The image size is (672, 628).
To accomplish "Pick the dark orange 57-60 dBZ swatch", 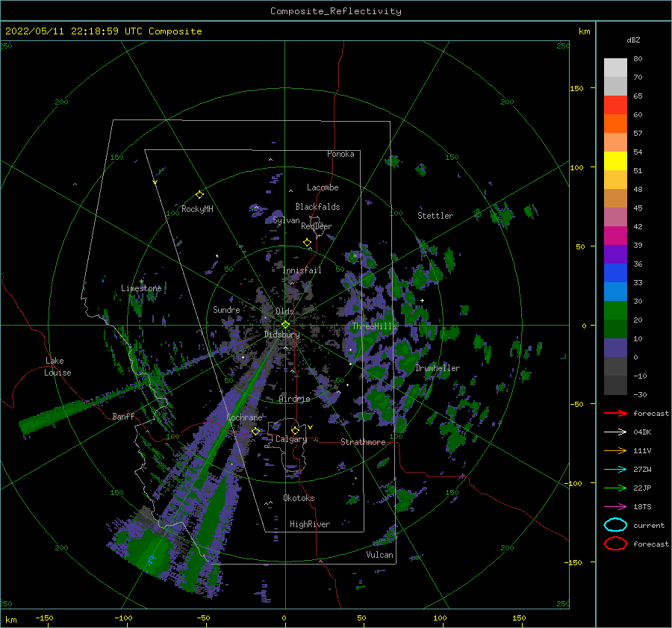I will pyautogui.click(x=615, y=124).
